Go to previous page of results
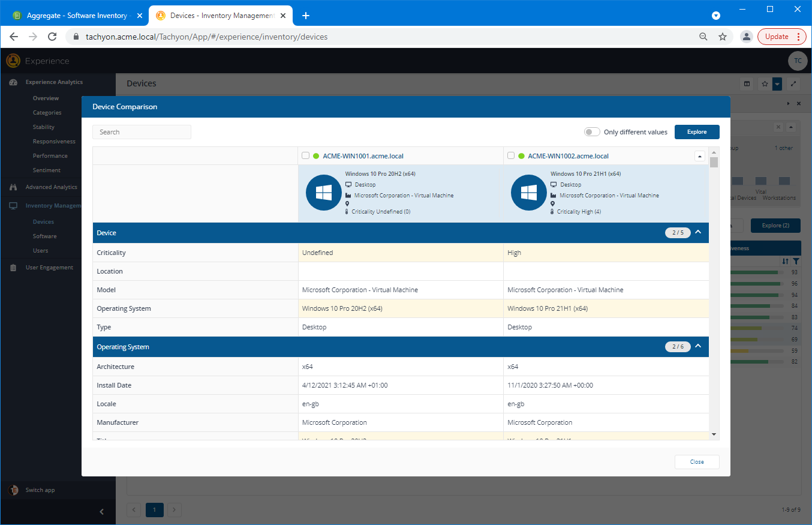812x525 pixels. click(x=134, y=510)
